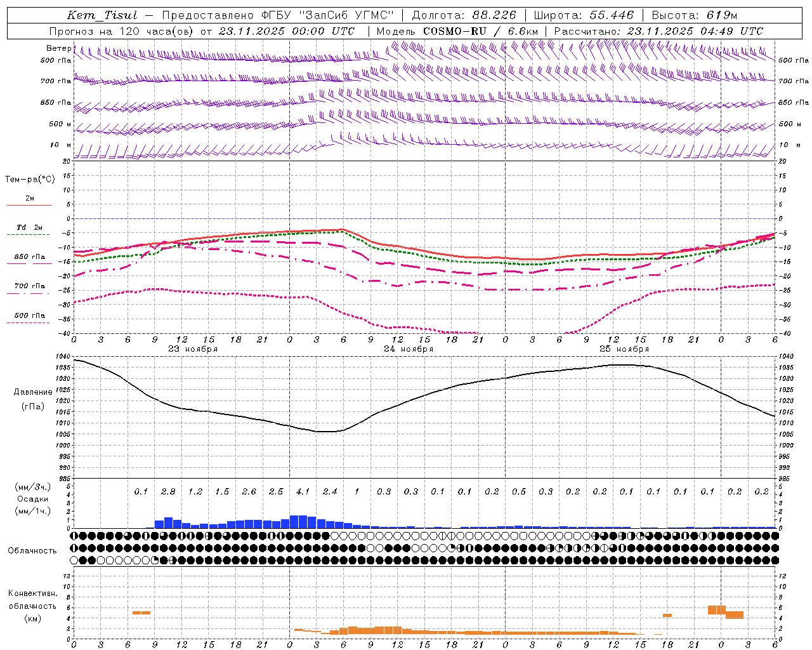Click the 1040 label on left pressure axis
Viewport: 812px width, 650px height.
coord(63,357)
